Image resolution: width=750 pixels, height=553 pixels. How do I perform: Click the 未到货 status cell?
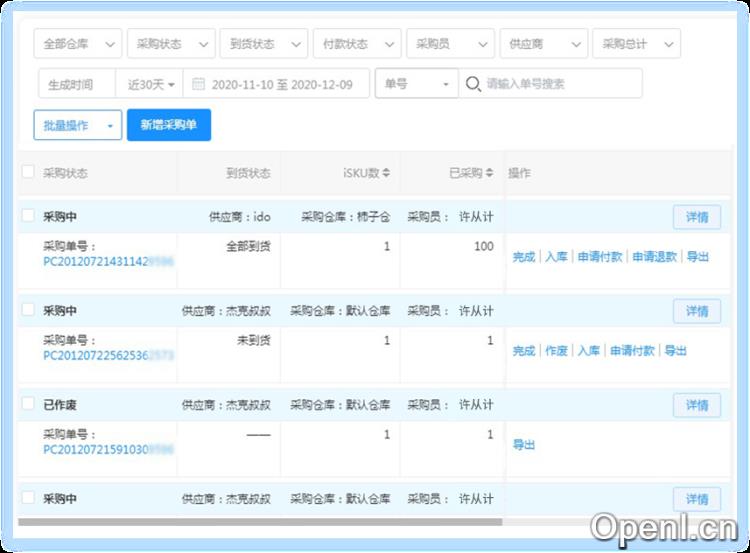click(x=254, y=341)
